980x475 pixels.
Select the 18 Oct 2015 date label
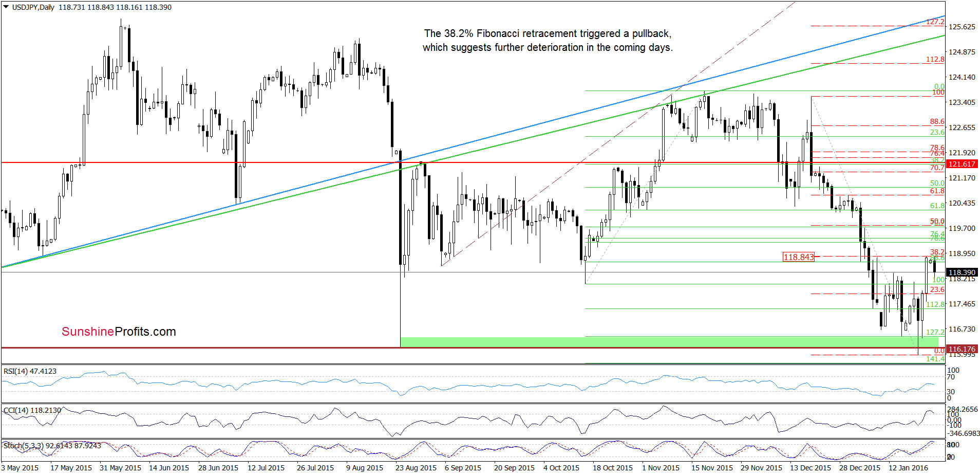pos(613,468)
